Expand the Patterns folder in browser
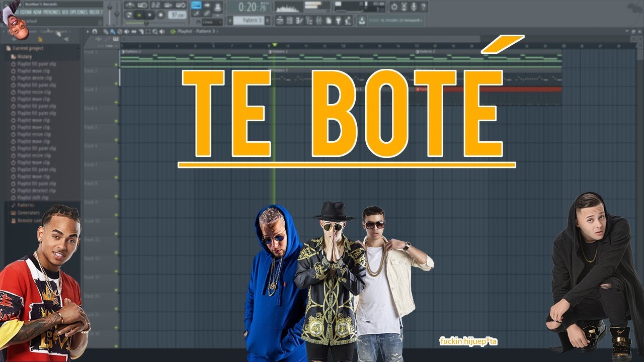Screen dimensions: 644x362 (x=23, y=205)
